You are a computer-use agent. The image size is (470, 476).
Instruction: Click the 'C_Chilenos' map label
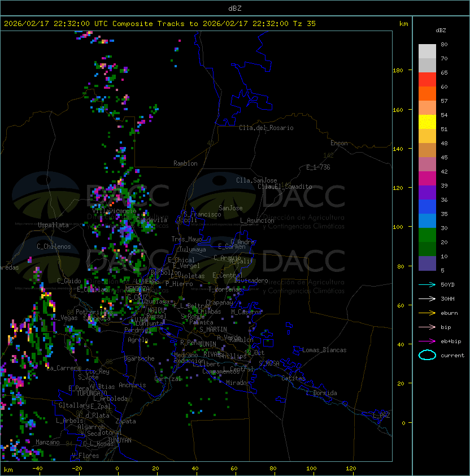54,246
